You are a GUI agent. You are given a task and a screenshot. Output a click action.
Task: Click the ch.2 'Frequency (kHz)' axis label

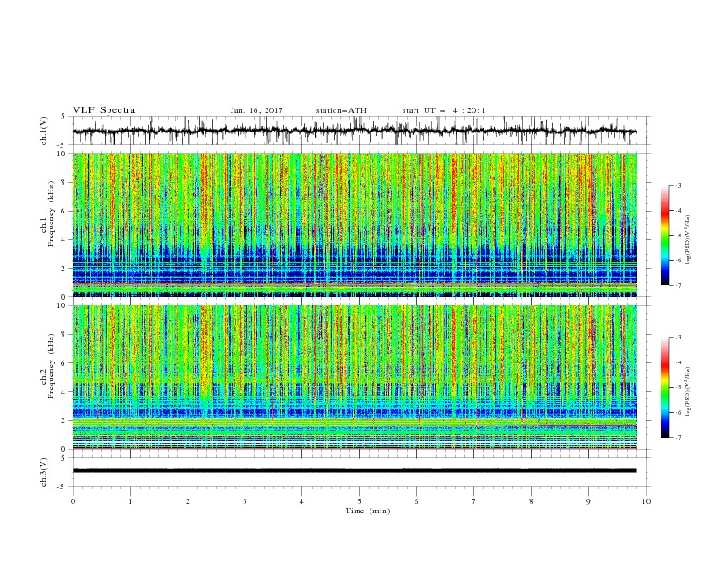click(51, 366)
